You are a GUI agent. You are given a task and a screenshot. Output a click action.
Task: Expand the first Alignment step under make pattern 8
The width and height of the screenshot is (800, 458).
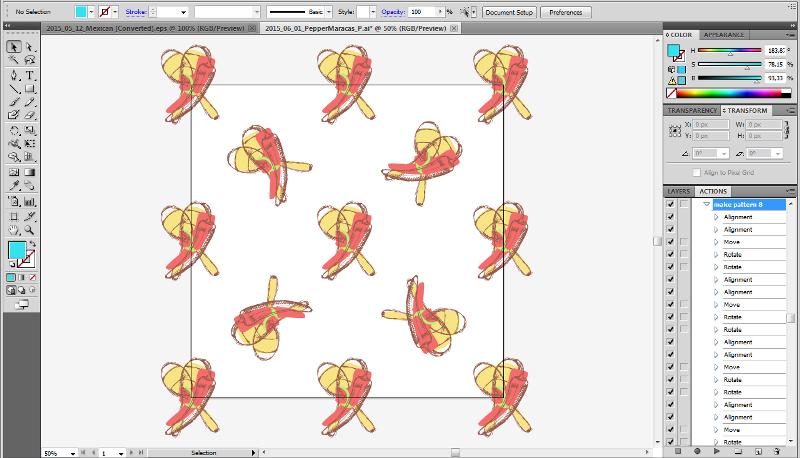point(716,217)
